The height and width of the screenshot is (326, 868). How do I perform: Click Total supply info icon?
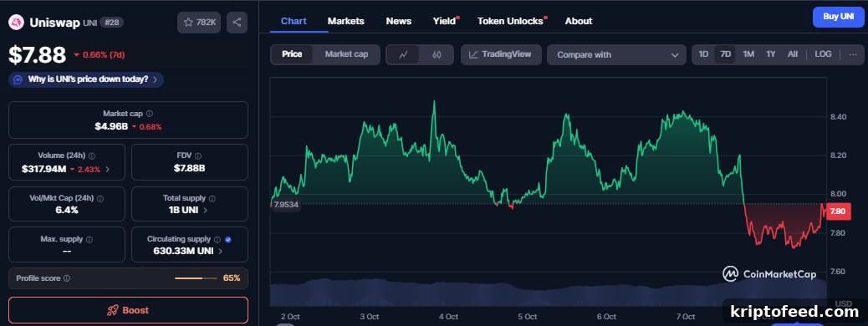pyautogui.click(x=212, y=198)
